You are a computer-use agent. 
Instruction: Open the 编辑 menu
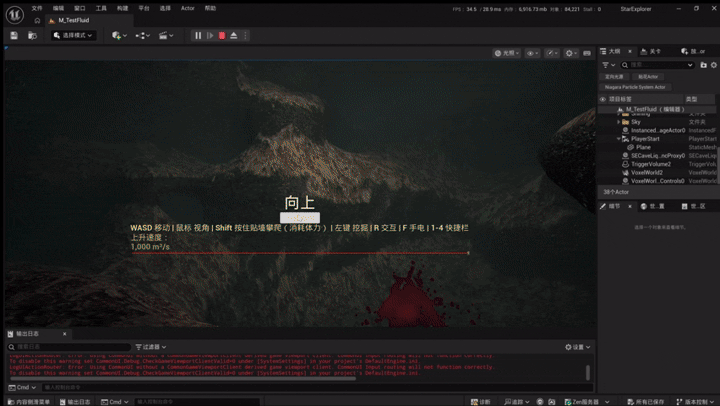(58, 8)
